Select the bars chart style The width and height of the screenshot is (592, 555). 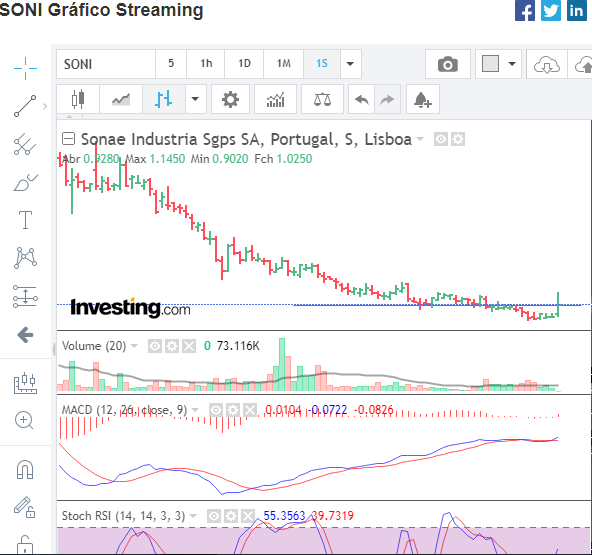163,99
